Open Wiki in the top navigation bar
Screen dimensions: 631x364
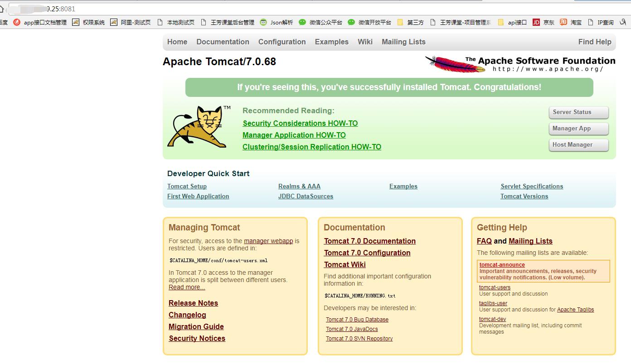click(365, 42)
